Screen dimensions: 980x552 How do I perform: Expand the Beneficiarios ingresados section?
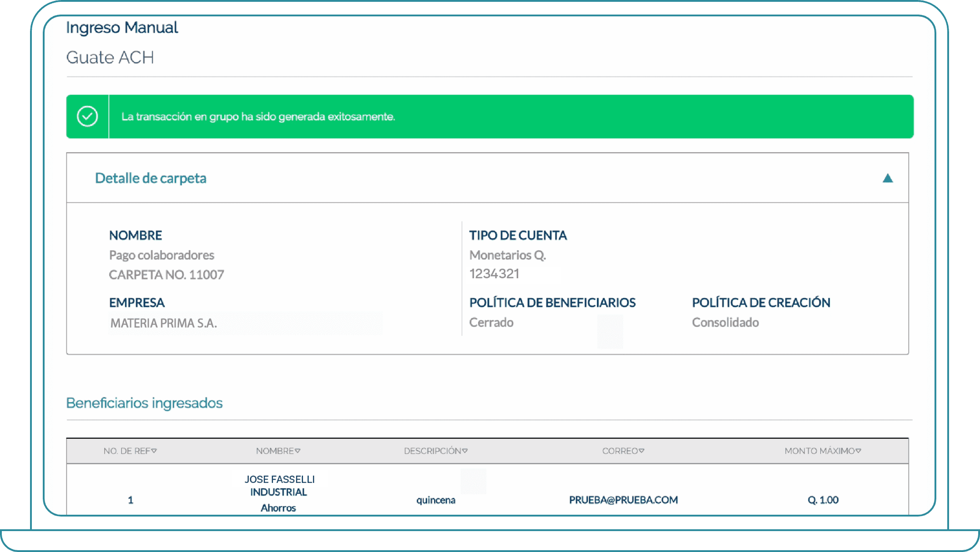click(144, 403)
